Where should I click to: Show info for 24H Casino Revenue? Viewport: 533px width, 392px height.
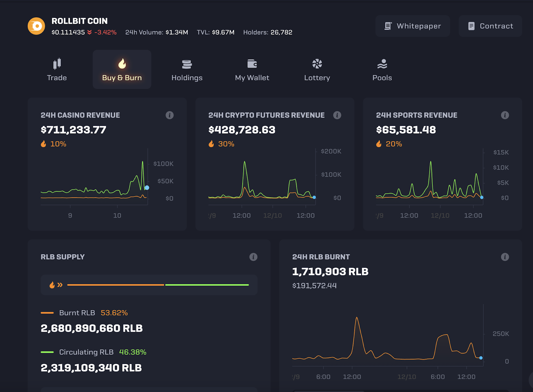pos(170,115)
